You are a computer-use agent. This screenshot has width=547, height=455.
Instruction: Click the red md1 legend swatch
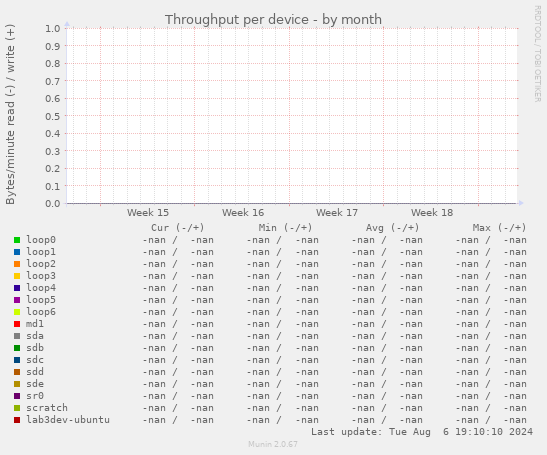point(17,324)
